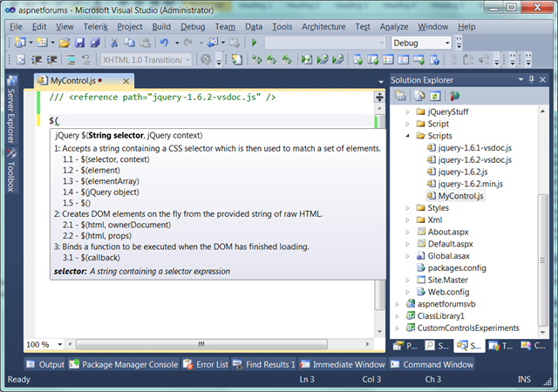Expand the Styles folder node
Screen dimensions: 558x392
[x=408, y=208]
